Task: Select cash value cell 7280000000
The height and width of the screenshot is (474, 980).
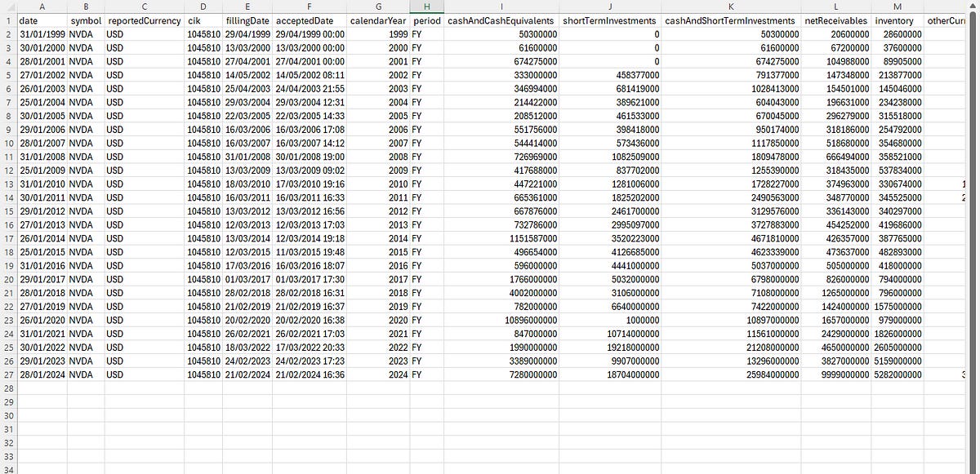Action: point(501,374)
